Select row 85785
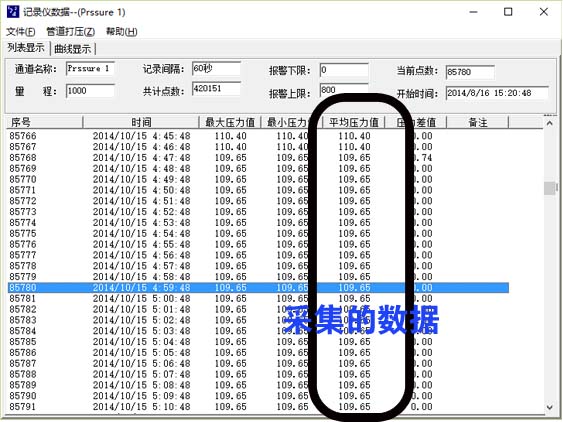Image resolution: width=563 pixels, height=422 pixels. 258,342
